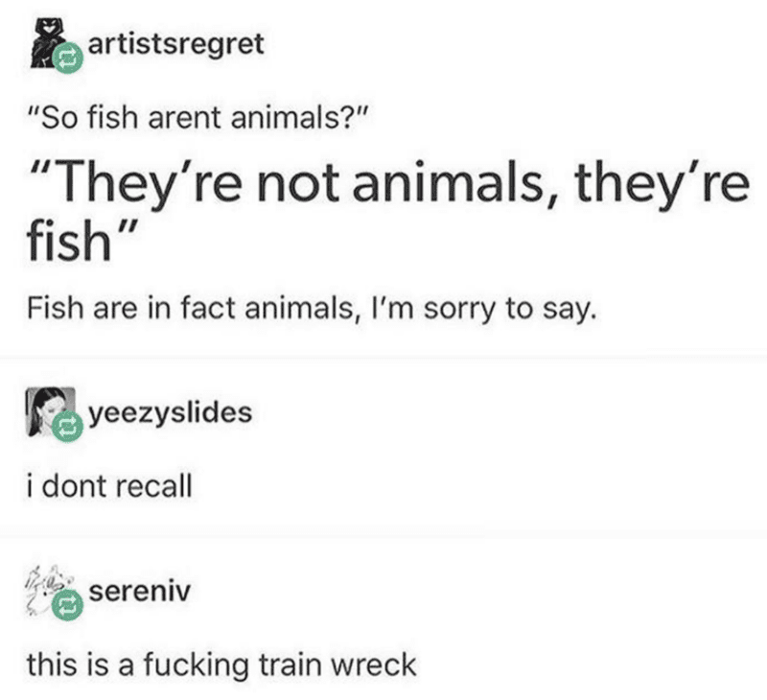Open the yeezyslides username link
This screenshot has height=700, width=767.
click(x=171, y=413)
